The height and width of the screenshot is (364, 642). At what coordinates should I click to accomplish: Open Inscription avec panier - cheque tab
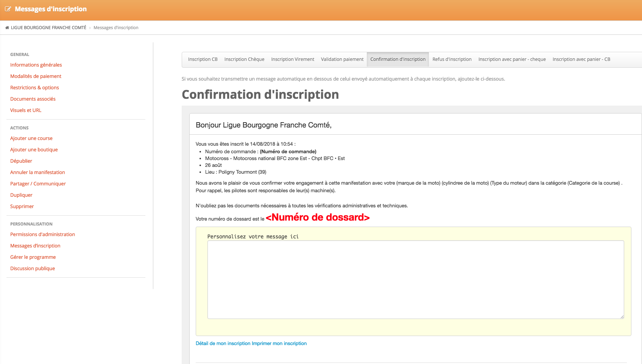tap(512, 59)
